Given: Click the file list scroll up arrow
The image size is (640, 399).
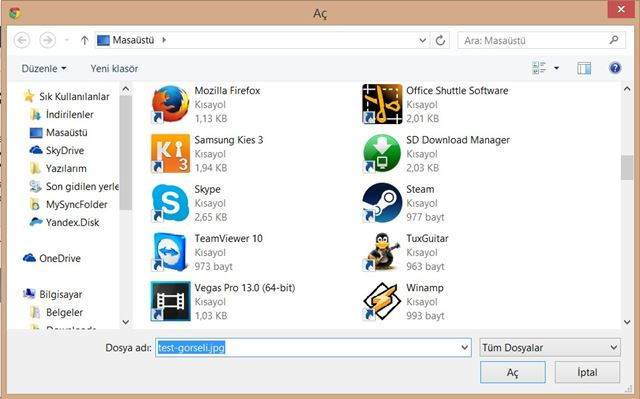Looking at the screenshot, I should click(627, 89).
